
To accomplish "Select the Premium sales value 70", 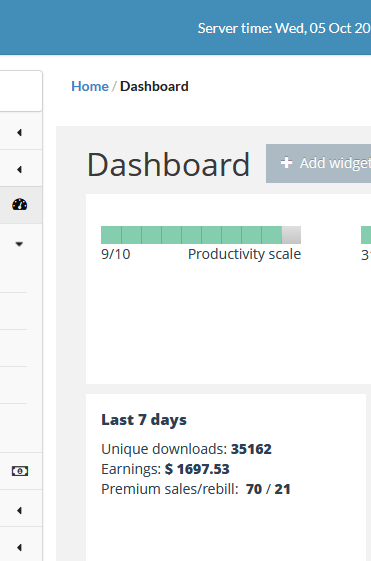I will pyautogui.click(x=254, y=489).
